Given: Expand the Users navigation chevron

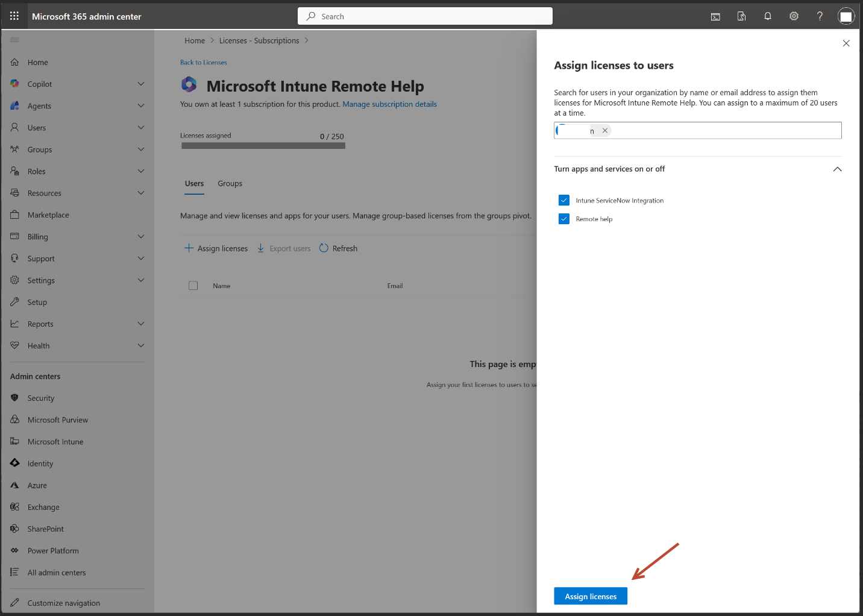Looking at the screenshot, I should pyautogui.click(x=141, y=128).
